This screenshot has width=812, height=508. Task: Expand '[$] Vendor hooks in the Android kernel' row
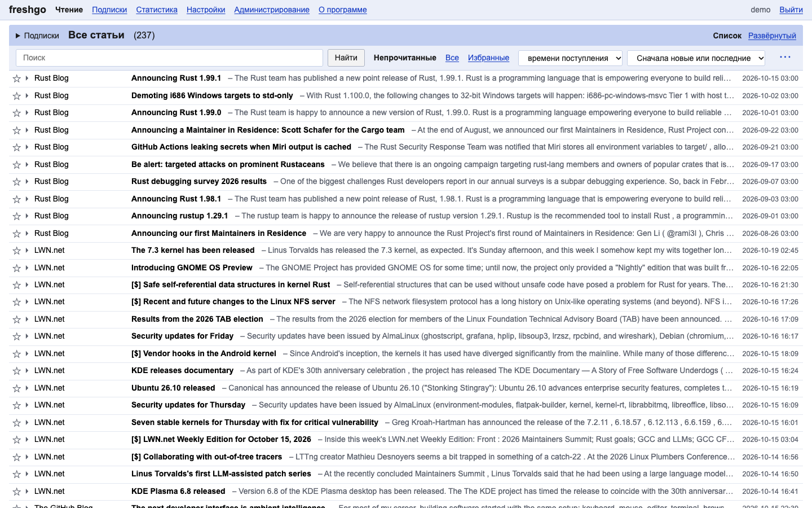click(27, 353)
